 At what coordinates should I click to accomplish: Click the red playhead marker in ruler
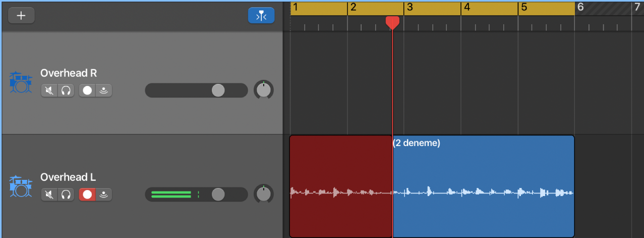click(x=392, y=22)
